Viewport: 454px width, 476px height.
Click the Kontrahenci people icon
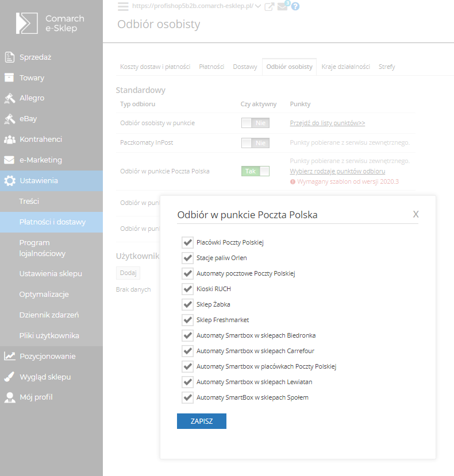[x=9, y=140]
